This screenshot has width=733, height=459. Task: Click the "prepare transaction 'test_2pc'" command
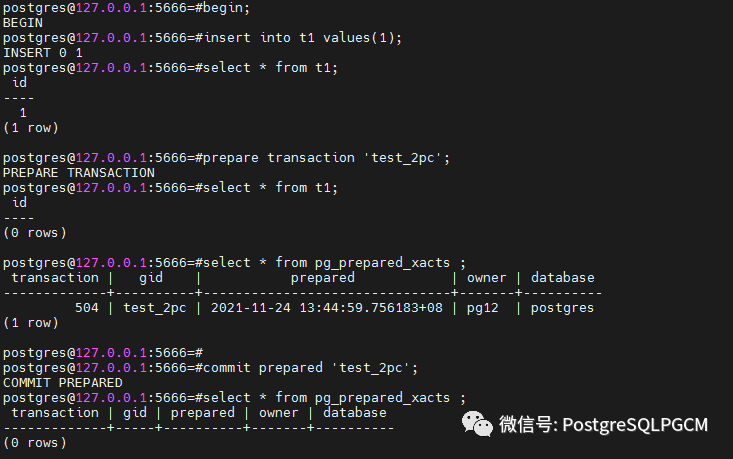[327, 158]
